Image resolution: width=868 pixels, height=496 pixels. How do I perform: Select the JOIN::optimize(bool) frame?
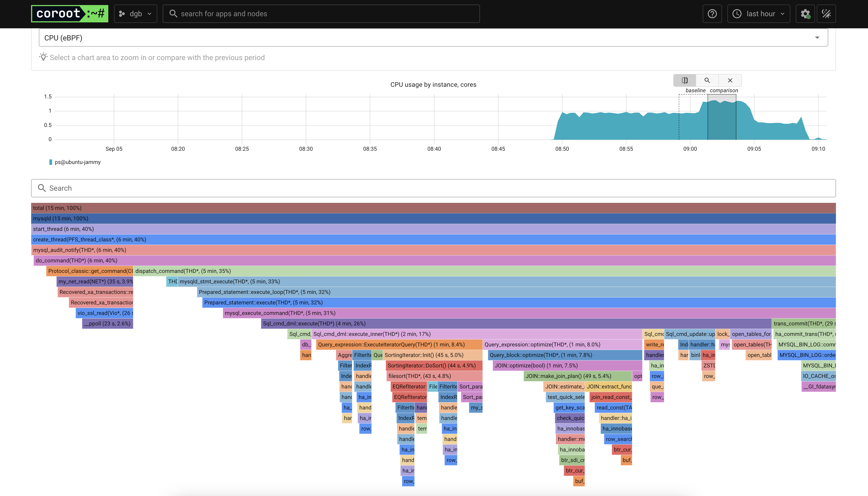coord(567,366)
